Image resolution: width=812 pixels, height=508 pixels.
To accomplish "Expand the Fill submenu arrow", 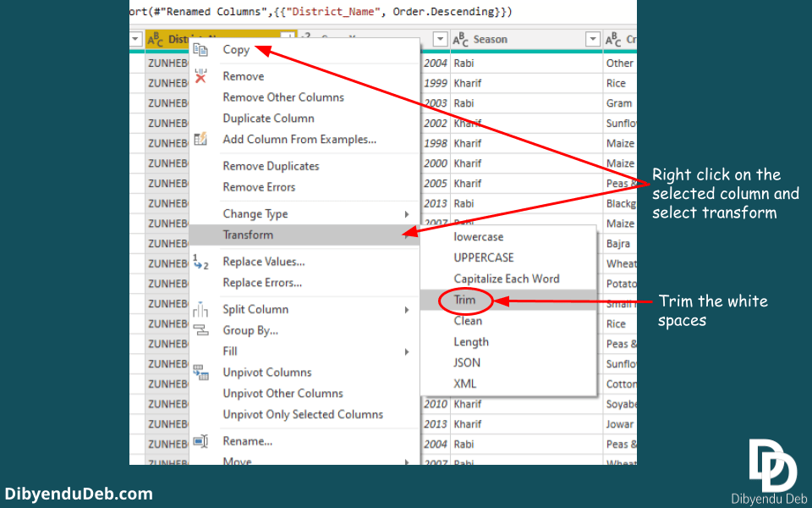I will [407, 351].
